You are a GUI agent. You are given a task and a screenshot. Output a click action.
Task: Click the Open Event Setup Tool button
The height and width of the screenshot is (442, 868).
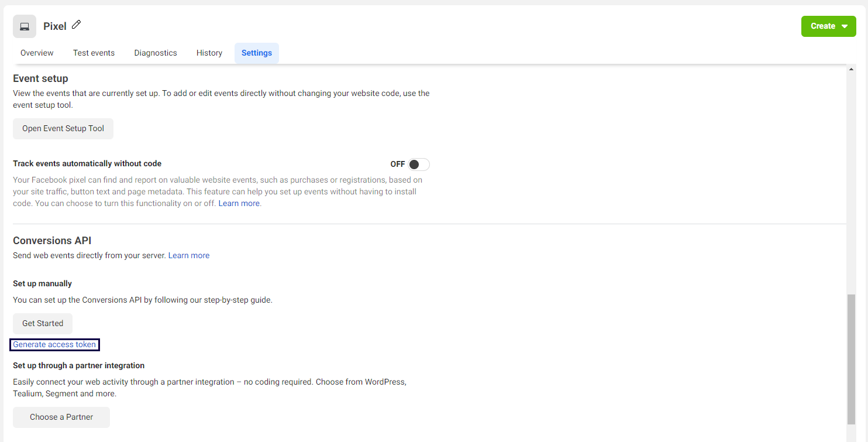[x=63, y=128]
